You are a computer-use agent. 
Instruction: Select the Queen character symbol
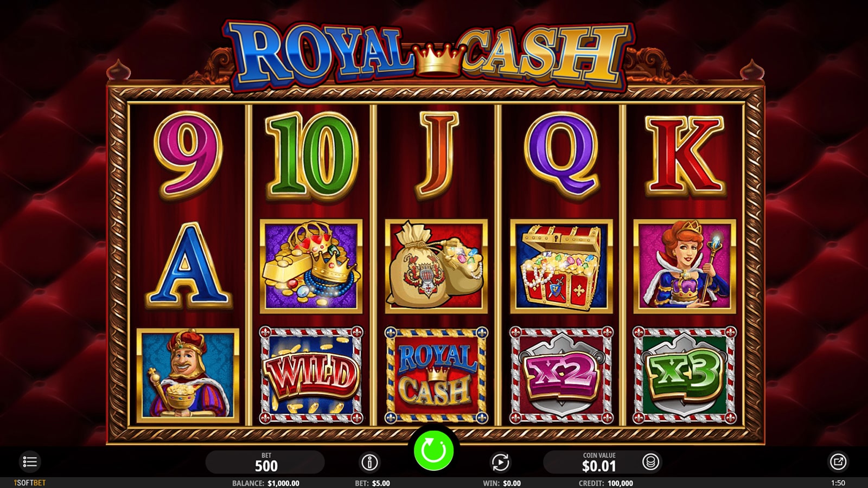click(685, 267)
